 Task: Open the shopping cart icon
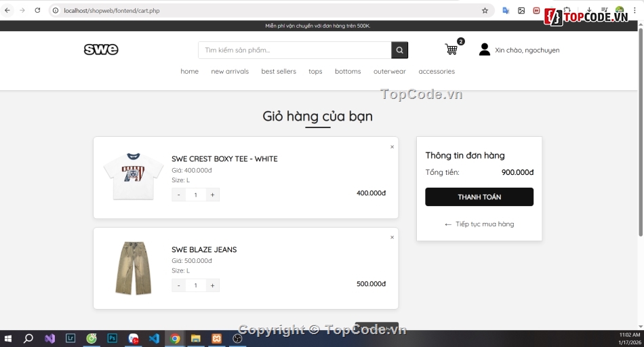point(451,49)
